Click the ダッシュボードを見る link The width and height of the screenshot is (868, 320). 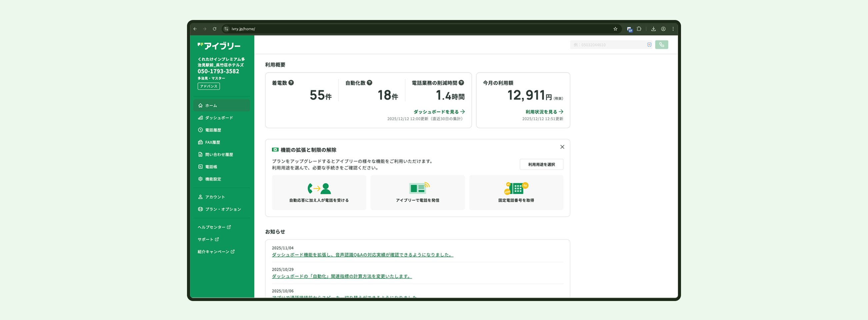439,112
